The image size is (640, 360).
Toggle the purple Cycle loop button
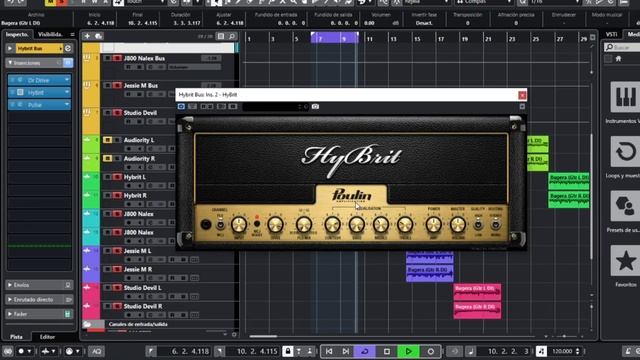(x=365, y=351)
